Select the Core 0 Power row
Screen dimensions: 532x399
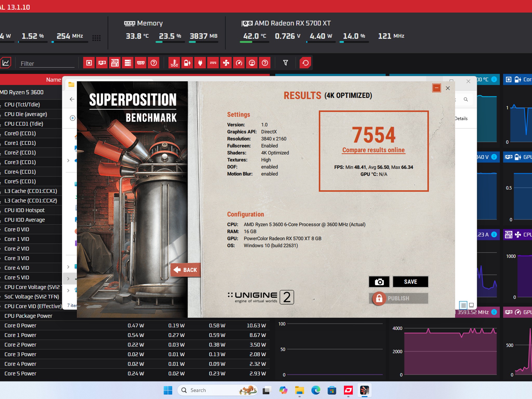[x=135, y=325]
